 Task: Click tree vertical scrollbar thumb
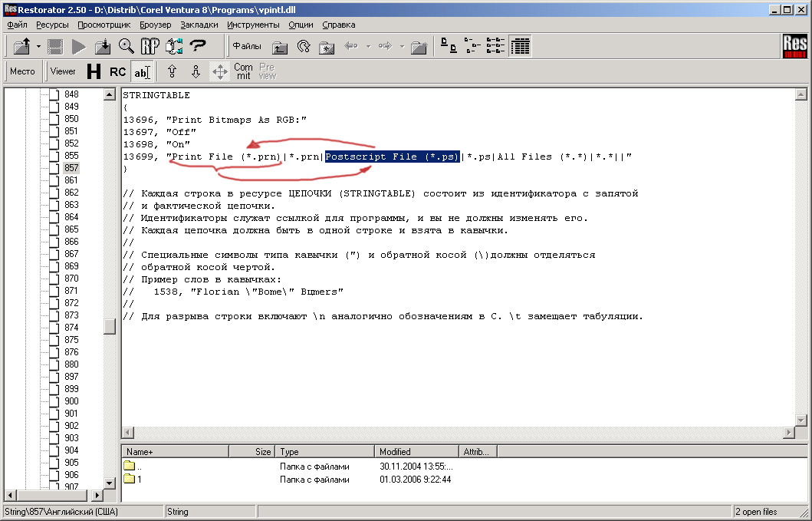[x=110, y=327]
